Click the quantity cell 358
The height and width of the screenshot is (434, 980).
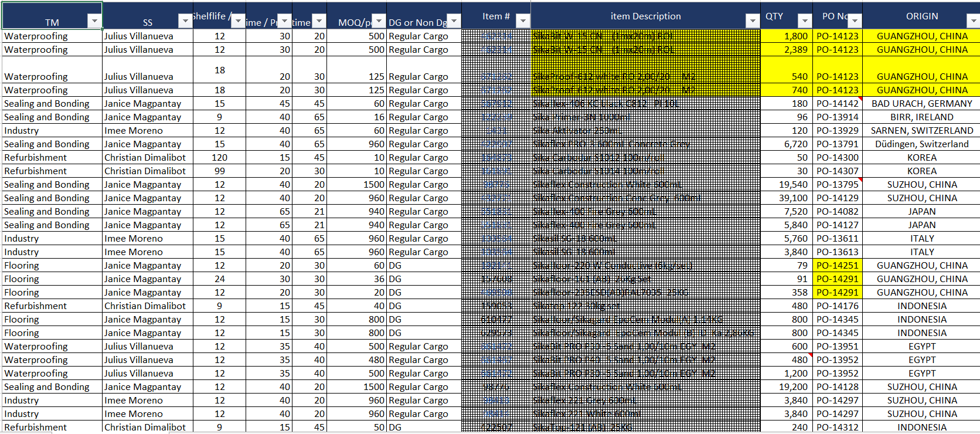click(x=787, y=293)
